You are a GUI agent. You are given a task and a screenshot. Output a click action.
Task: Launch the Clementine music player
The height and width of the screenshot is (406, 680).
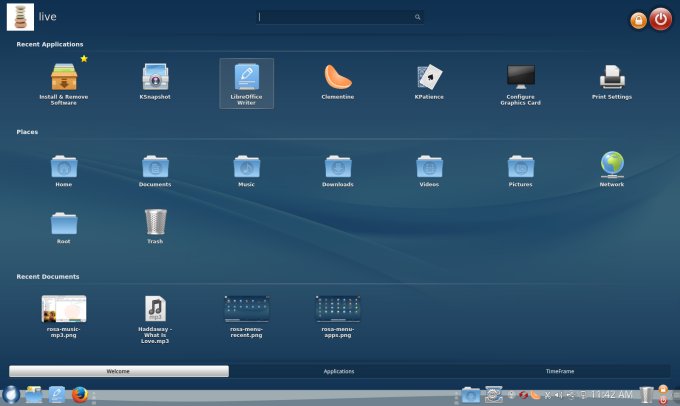tap(338, 78)
